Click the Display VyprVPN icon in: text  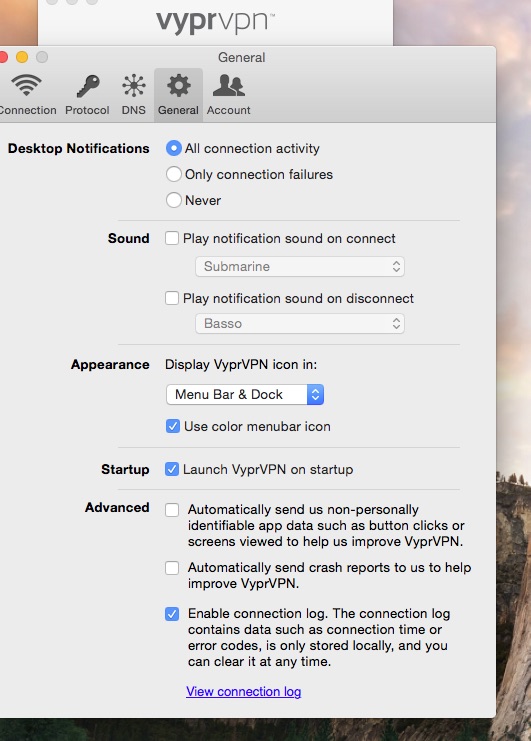click(x=241, y=365)
